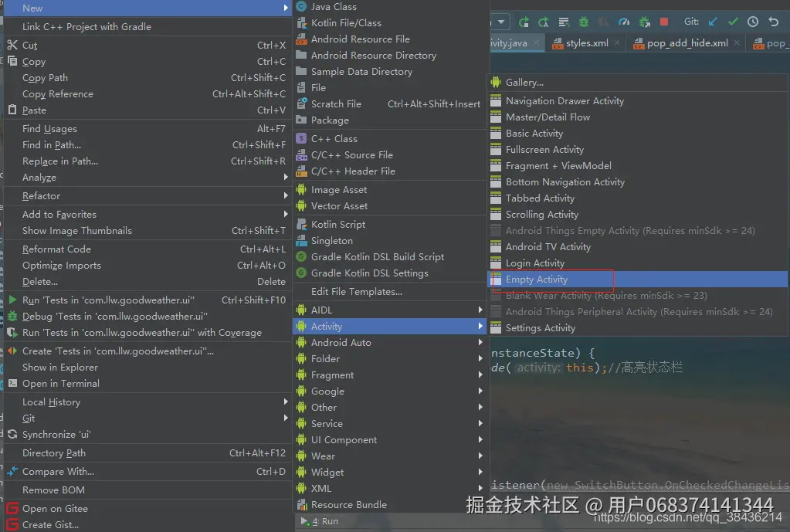
Task: Select Login Activity
Action: [638, 263]
